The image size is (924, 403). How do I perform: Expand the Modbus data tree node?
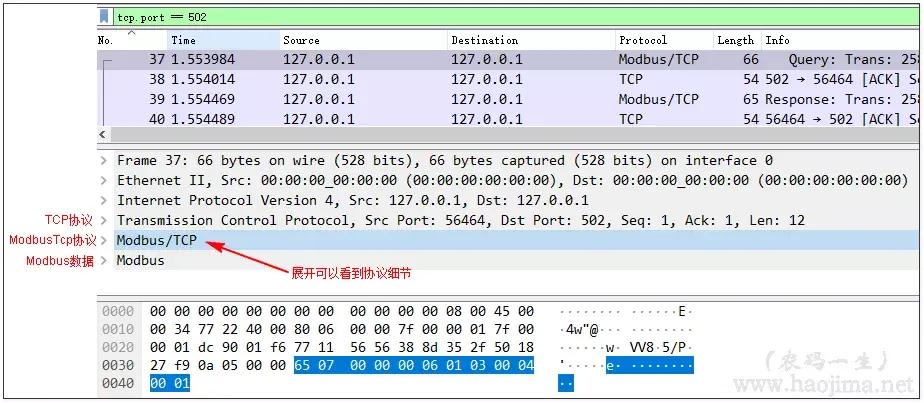pyautogui.click(x=104, y=260)
